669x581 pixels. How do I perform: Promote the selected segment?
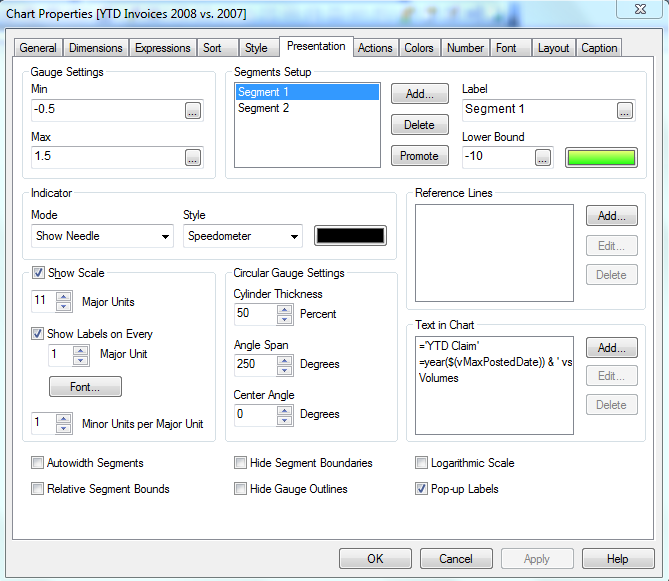(x=420, y=156)
